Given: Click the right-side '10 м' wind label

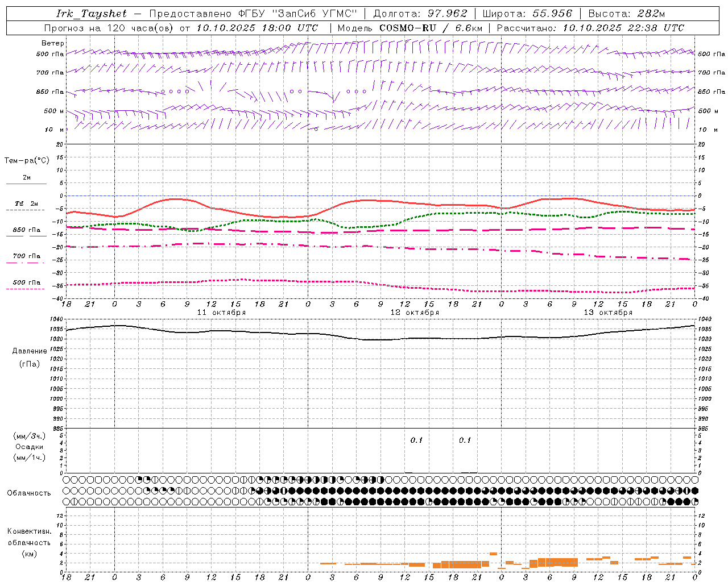Looking at the screenshot, I should (x=708, y=130).
